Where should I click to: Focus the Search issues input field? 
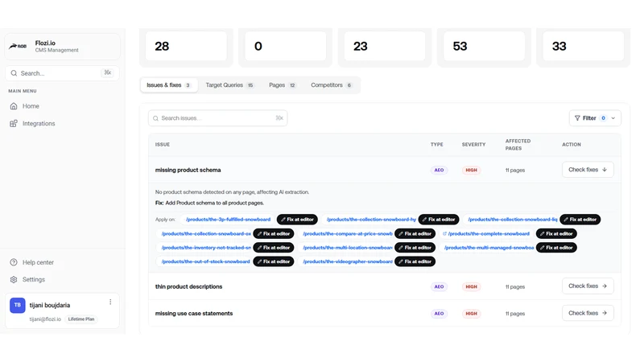point(217,118)
